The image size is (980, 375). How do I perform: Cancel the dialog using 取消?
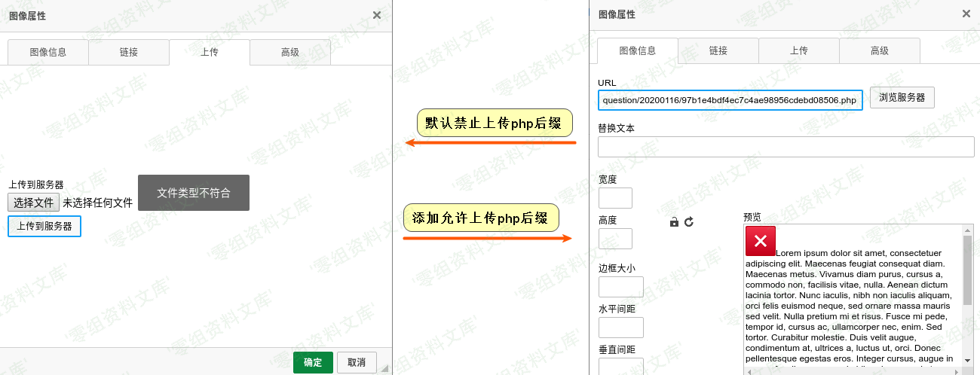click(357, 362)
